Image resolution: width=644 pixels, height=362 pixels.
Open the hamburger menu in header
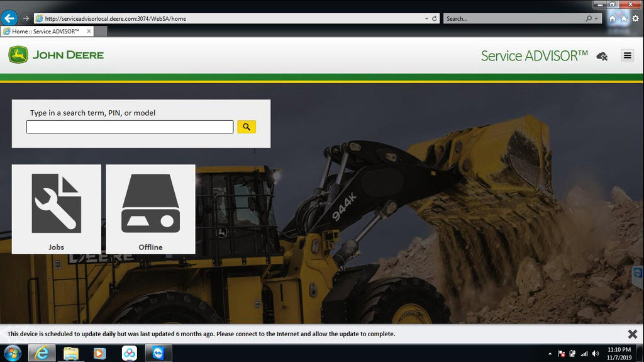click(x=627, y=55)
